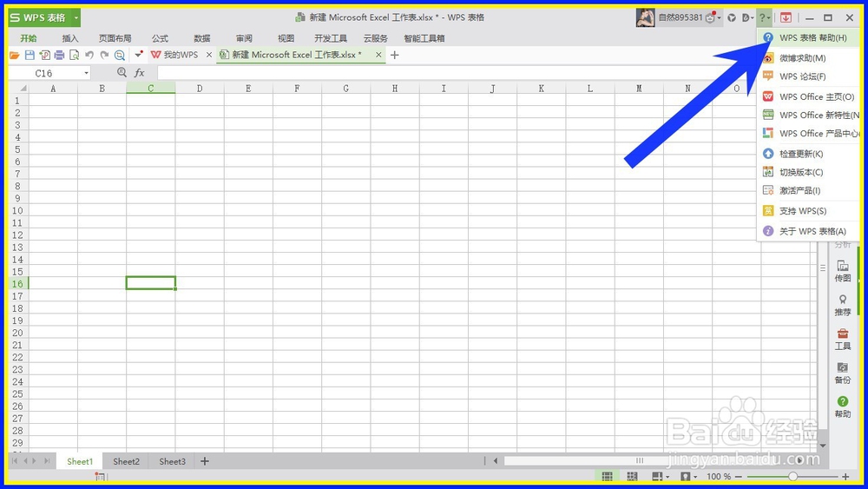Screen dimensions: 868x489
Task: Choose 微博求助(M) menu item
Action: [807, 57]
